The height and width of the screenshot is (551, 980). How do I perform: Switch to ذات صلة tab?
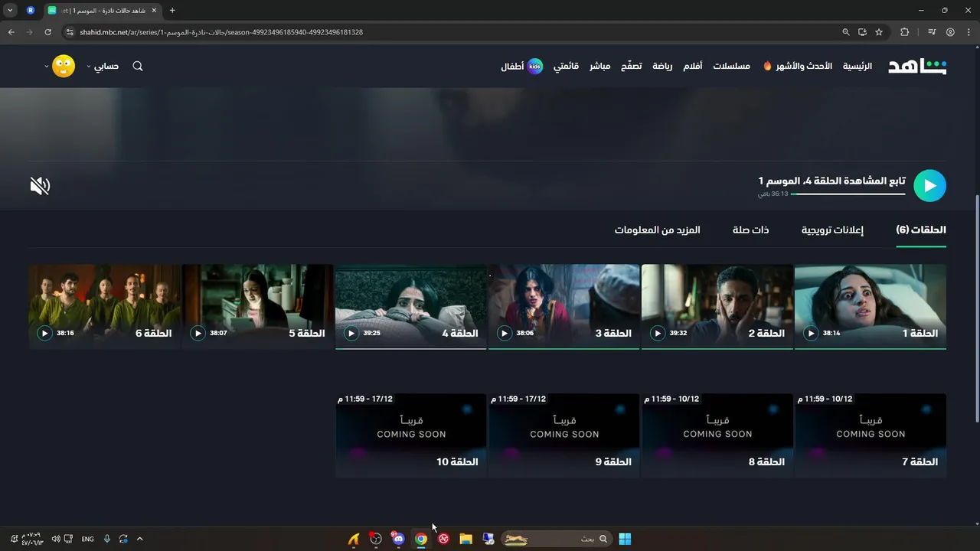click(x=750, y=230)
